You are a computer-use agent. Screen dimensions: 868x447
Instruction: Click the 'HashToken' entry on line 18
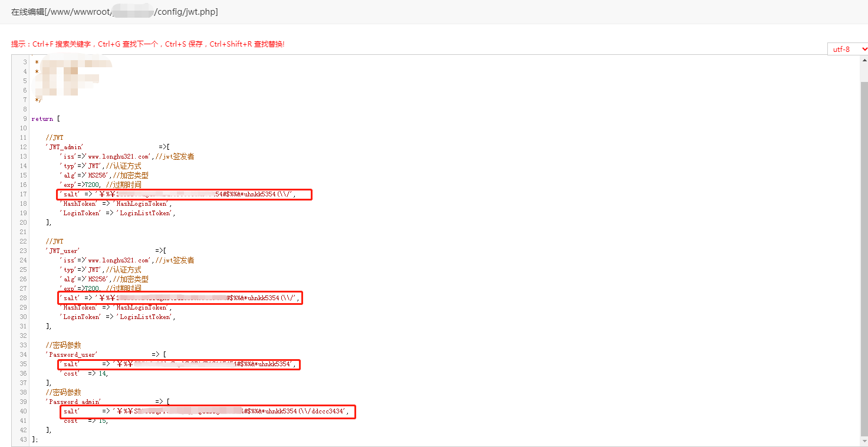pos(115,203)
